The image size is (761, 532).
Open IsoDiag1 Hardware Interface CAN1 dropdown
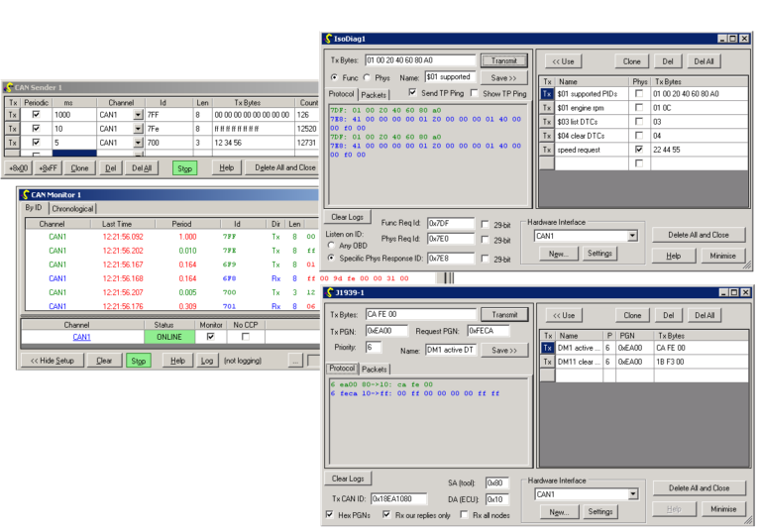(x=631, y=237)
